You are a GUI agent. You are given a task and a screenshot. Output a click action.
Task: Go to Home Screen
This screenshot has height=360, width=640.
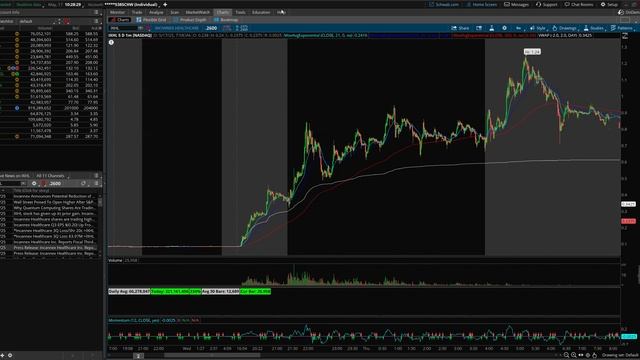click(482, 4)
